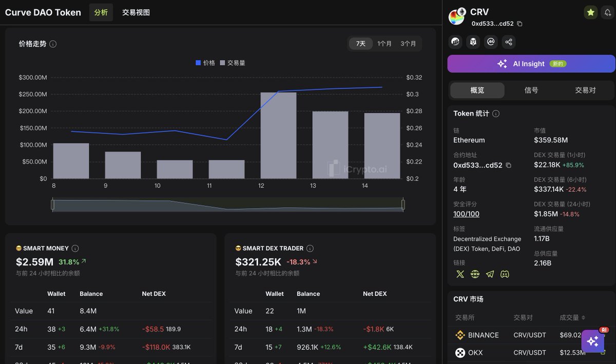This screenshot has height=364, width=616.
Task: Show info tooltip for 价格走势
Action: (x=53, y=44)
